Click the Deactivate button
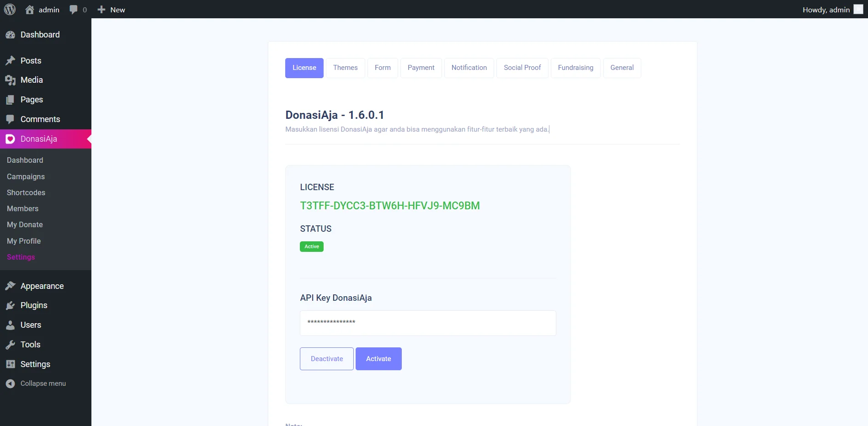The image size is (868, 426). (x=327, y=359)
